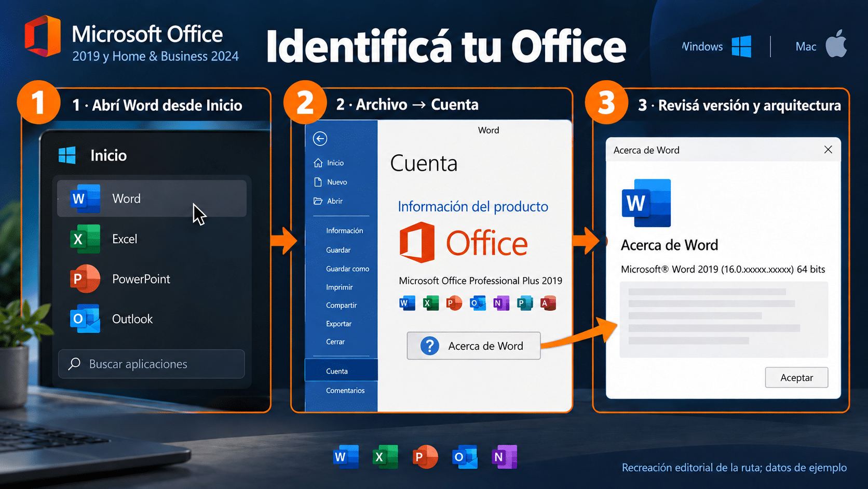The height and width of the screenshot is (489, 868).
Task: Open the Cuenta entry in the sidebar
Action: tap(341, 371)
